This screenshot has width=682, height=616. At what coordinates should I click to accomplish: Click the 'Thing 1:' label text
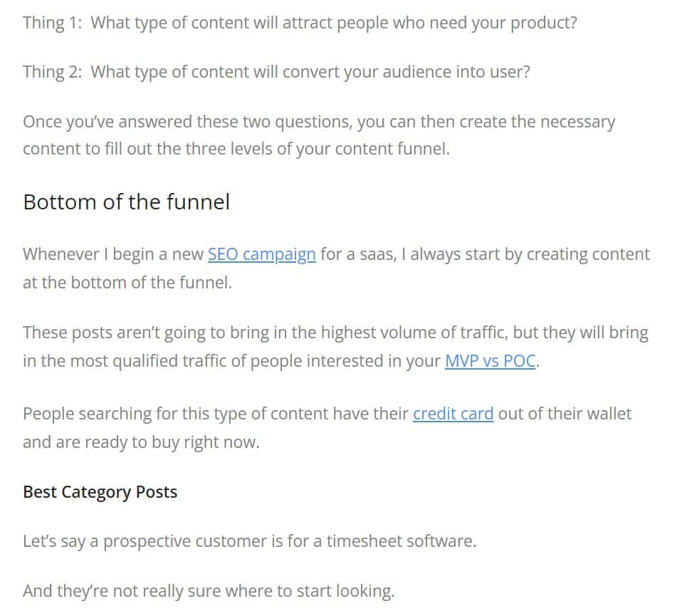pos(52,22)
